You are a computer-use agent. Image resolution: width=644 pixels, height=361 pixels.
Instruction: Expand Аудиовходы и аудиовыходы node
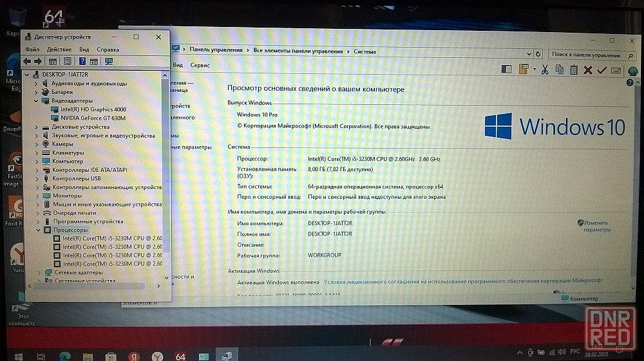tap(36, 83)
